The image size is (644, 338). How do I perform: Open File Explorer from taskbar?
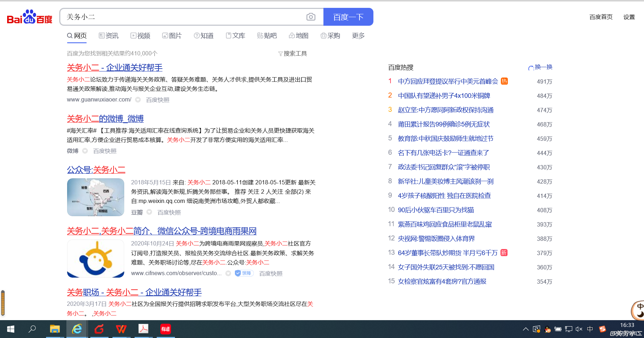(x=55, y=329)
